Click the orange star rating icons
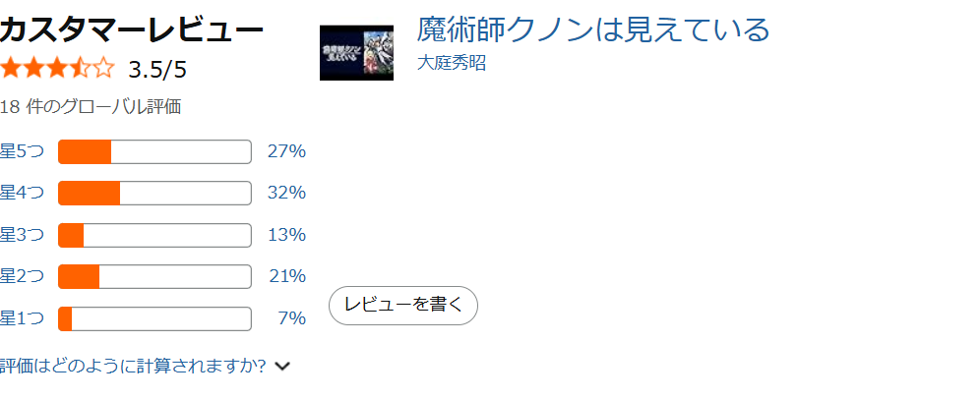The image size is (980, 400). point(57,69)
